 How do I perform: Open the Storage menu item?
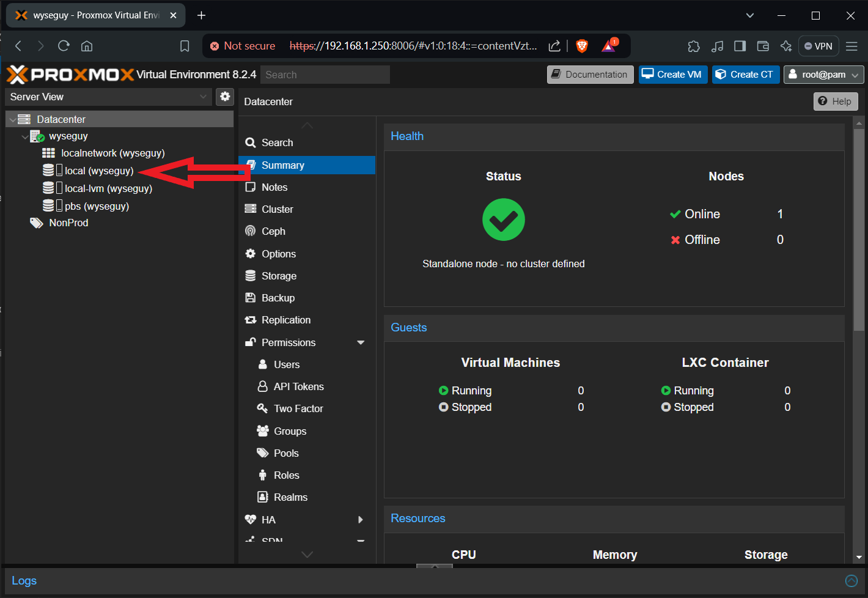(x=307, y=276)
